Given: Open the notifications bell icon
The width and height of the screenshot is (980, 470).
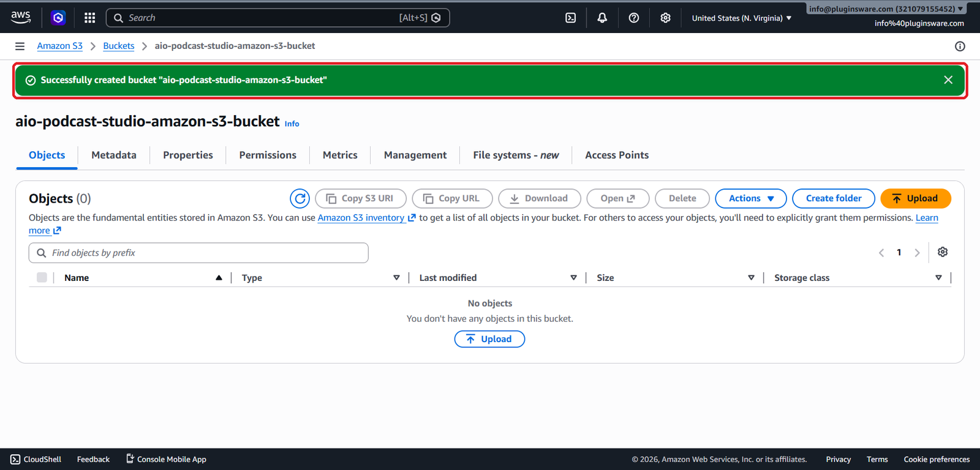Looking at the screenshot, I should (602, 18).
